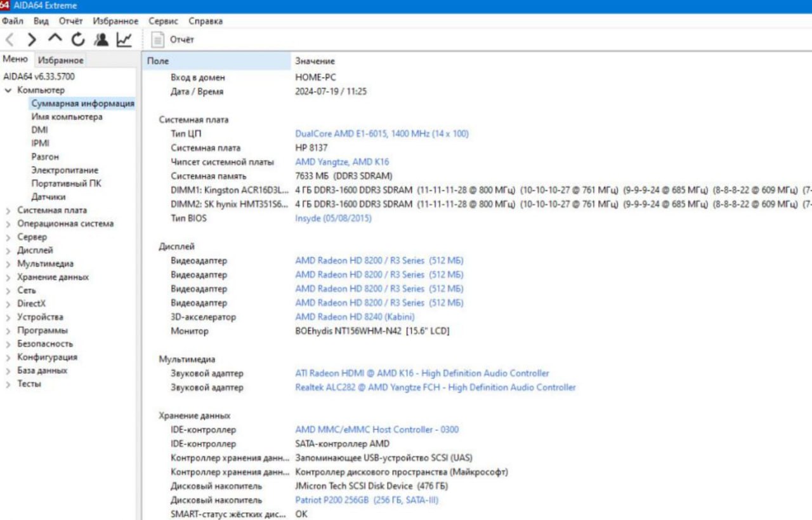The width and height of the screenshot is (812, 520).
Task: Open Realtek ALC282 audio controller link
Action: point(435,387)
